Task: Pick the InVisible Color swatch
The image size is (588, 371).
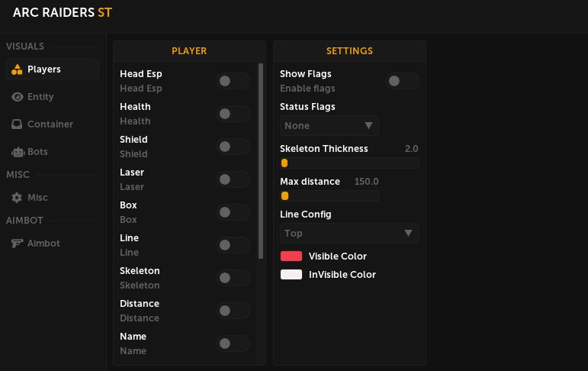Action: pyautogui.click(x=291, y=275)
